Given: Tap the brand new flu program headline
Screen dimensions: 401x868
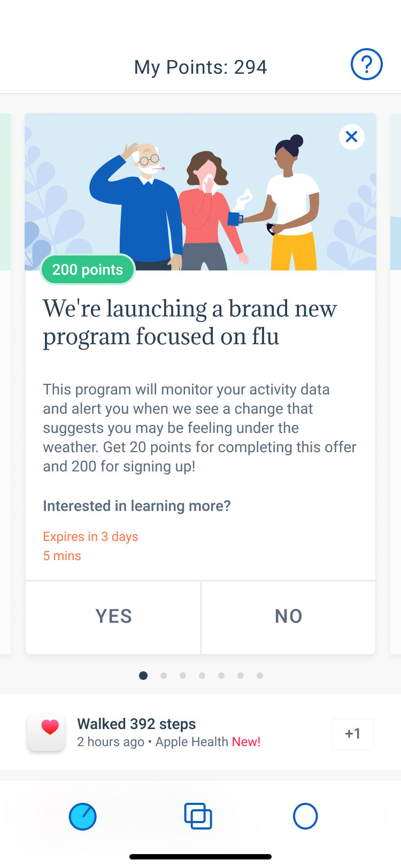Looking at the screenshot, I should (x=190, y=322).
